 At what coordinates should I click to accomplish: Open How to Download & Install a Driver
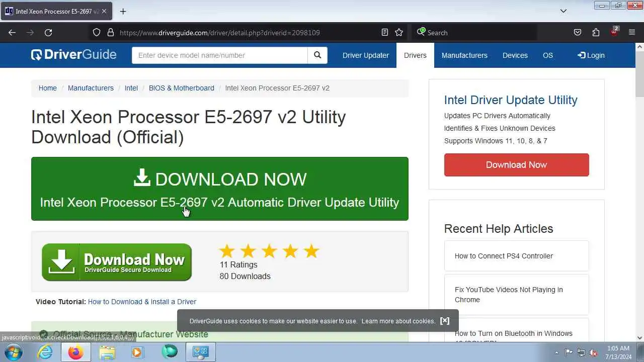142,302
